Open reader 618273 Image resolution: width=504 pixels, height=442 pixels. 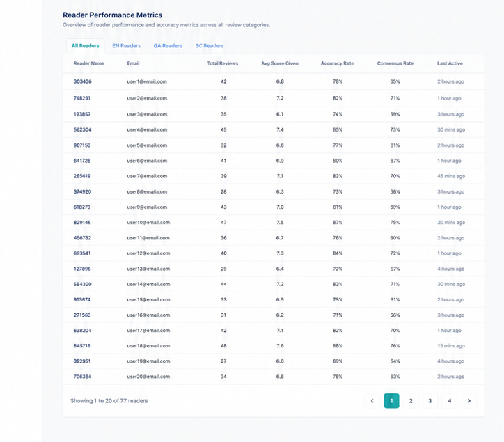(82, 207)
